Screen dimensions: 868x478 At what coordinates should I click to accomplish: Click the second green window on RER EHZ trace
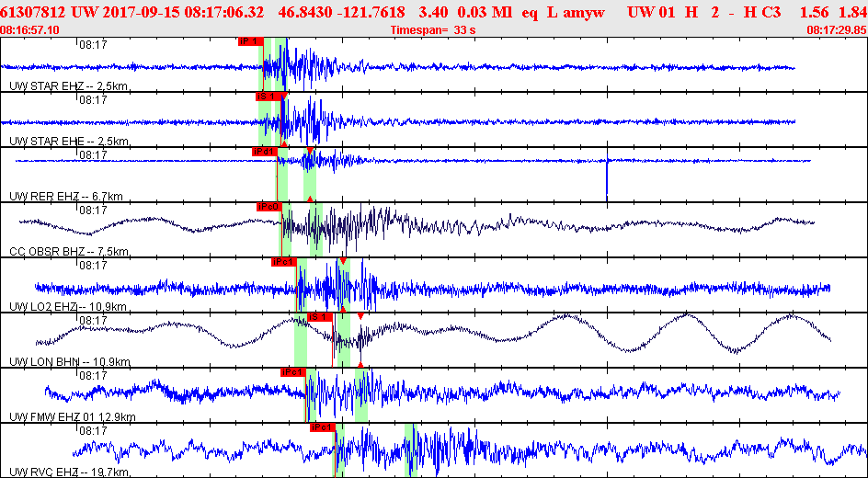pyautogui.click(x=310, y=175)
